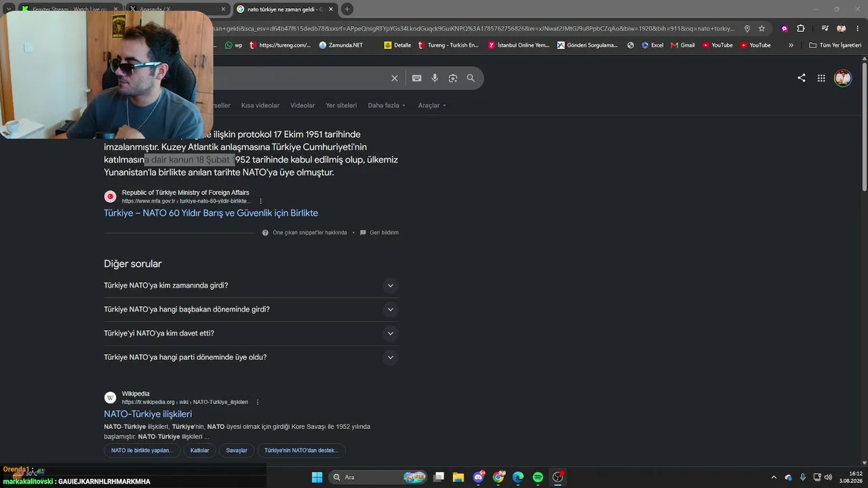Open the İstanbul Online Yemek bookmark
The image size is (868, 488).
519,45
